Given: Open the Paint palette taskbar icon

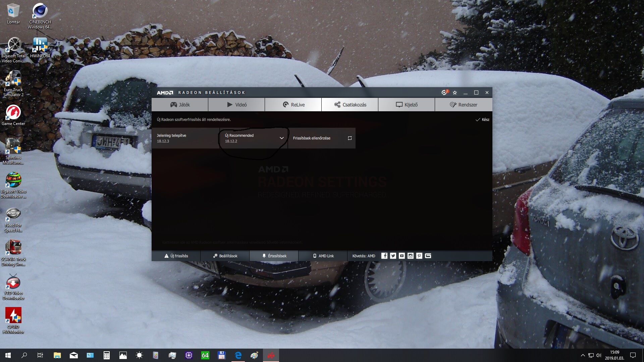Looking at the screenshot, I should tap(255, 355).
